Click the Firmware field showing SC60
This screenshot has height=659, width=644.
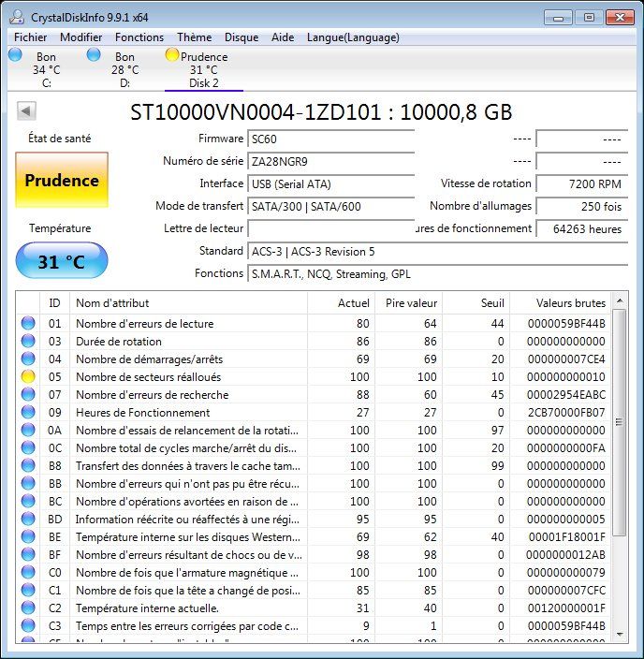[331, 139]
